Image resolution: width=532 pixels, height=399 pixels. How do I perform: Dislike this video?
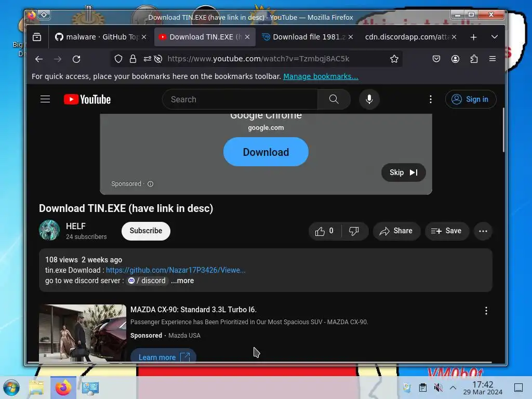pos(354,231)
